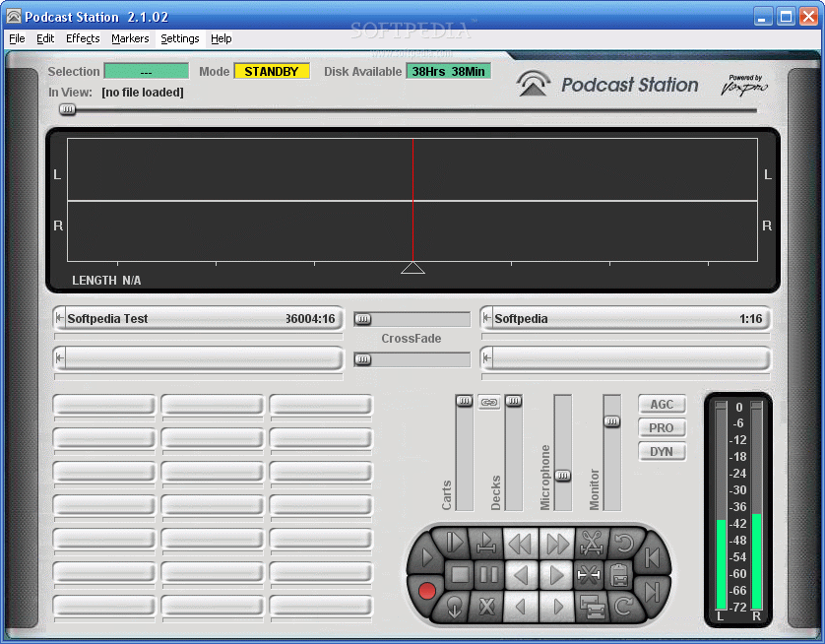Click the Copy Selection stacked-frames icon
This screenshot has width=825, height=644.
click(x=592, y=607)
